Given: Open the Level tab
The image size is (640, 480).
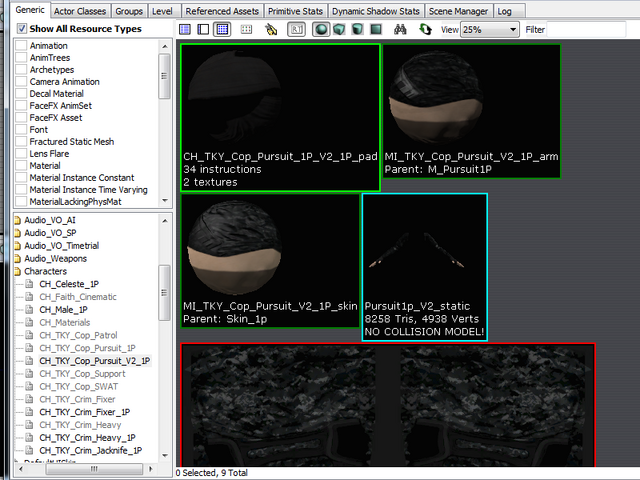Looking at the screenshot, I should tap(162, 11).
